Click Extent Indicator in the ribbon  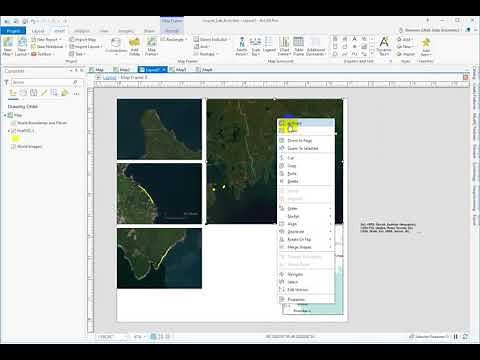212,39
